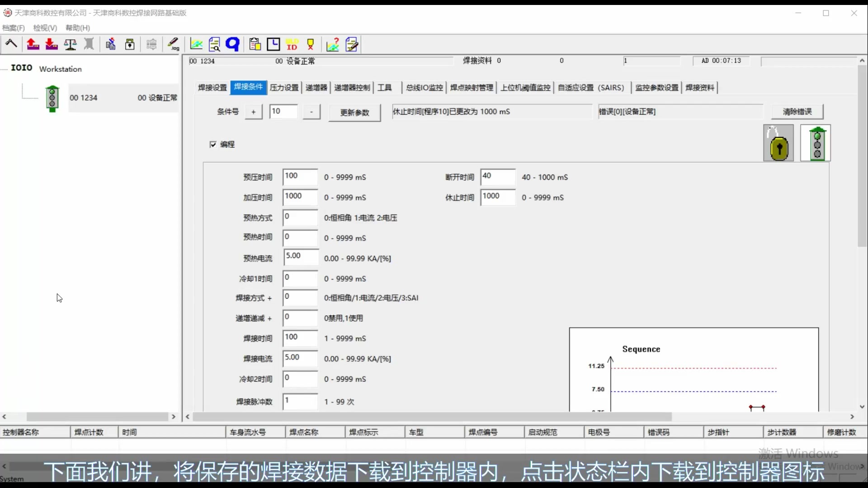The width and height of the screenshot is (868, 488).
Task: Open the .log pen icon
Action: [x=174, y=44]
